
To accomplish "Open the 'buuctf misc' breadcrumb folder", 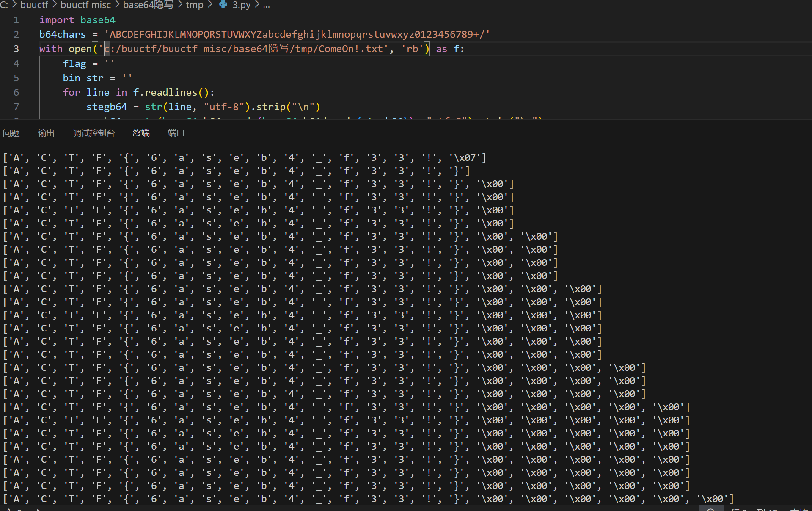I will [86, 5].
